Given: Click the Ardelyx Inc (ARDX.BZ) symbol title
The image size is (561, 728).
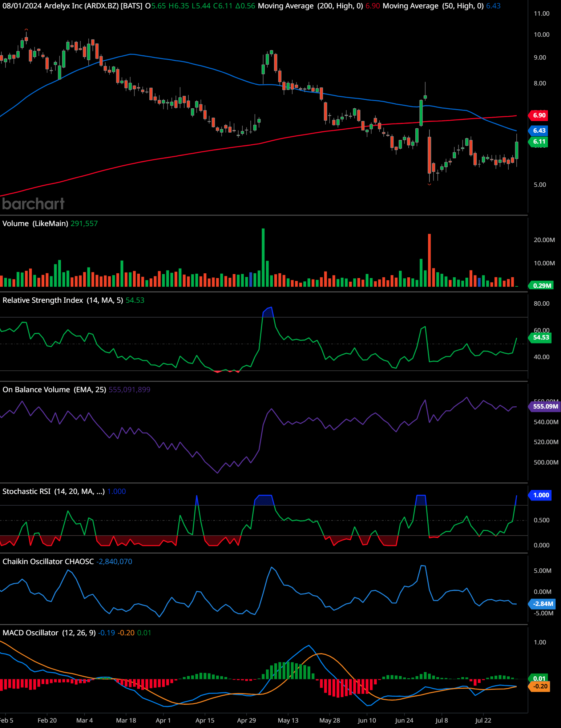Looking at the screenshot, I should pyautogui.click(x=81, y=6).
